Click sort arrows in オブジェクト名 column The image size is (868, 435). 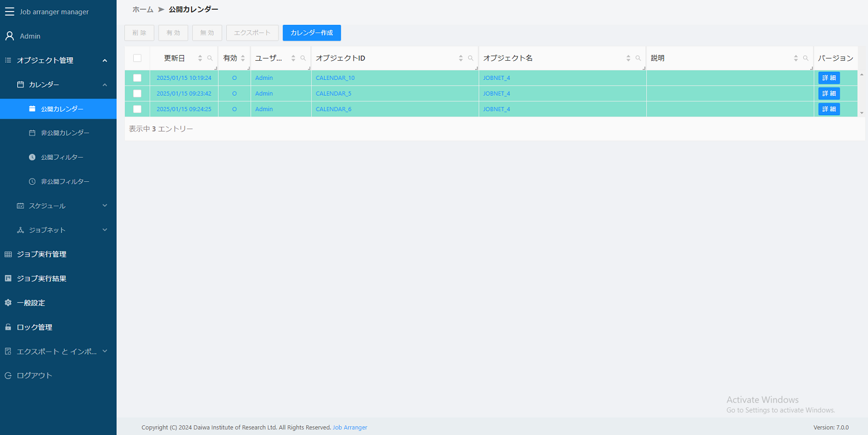pos(628,59)
